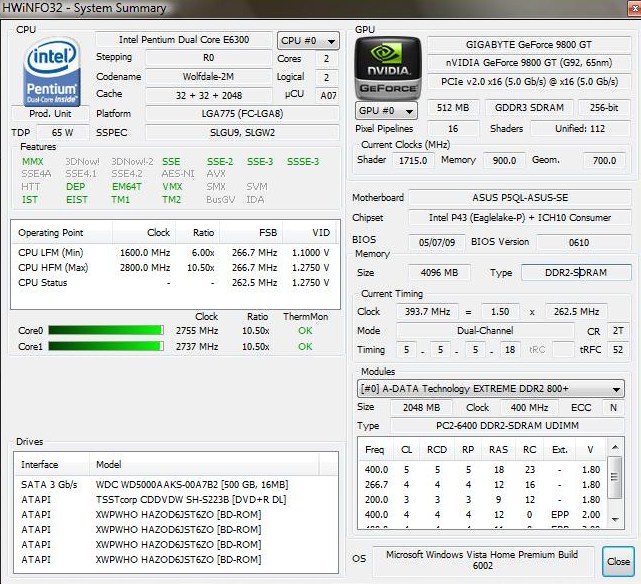641x584 pixels.
Task: Click the Memory clock 900.0 field
Action: tap(504, 160)
